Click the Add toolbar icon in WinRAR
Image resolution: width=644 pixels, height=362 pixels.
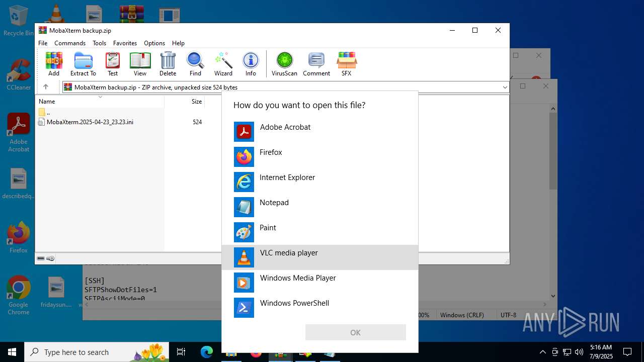54,64
